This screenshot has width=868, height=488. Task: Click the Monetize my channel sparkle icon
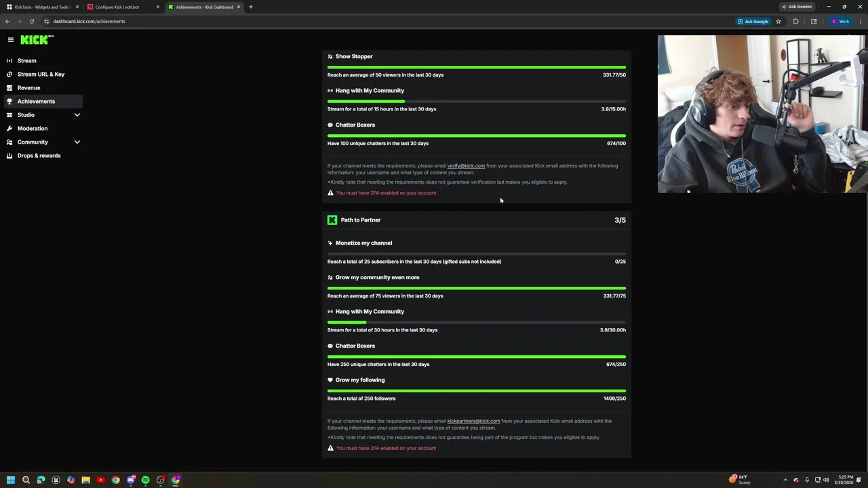click(x=330, y=243)
